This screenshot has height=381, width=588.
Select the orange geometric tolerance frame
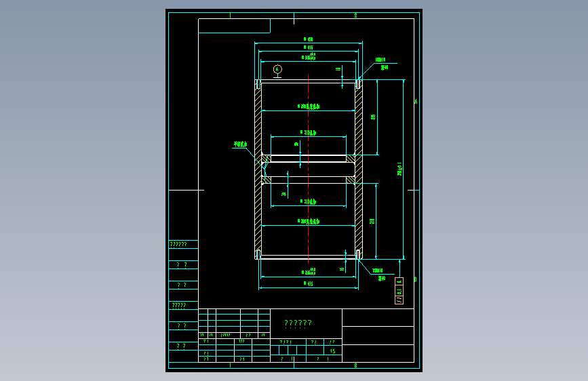click(x=399, y=291)
